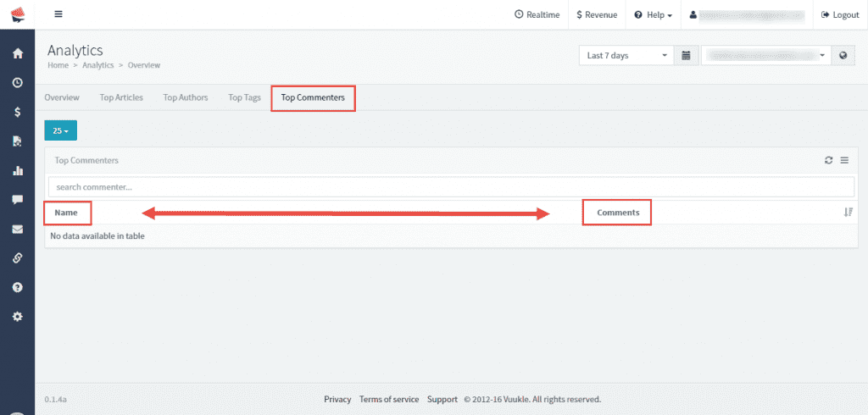Image resolution: width=868 pixels, height=415 pixels.
Task: Open the bar chart analytics sidebar icon
Action: [x=17, y=170]
